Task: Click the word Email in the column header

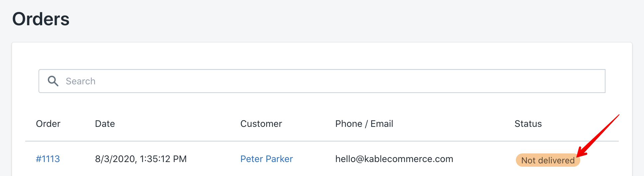Action: coord(382,124)
